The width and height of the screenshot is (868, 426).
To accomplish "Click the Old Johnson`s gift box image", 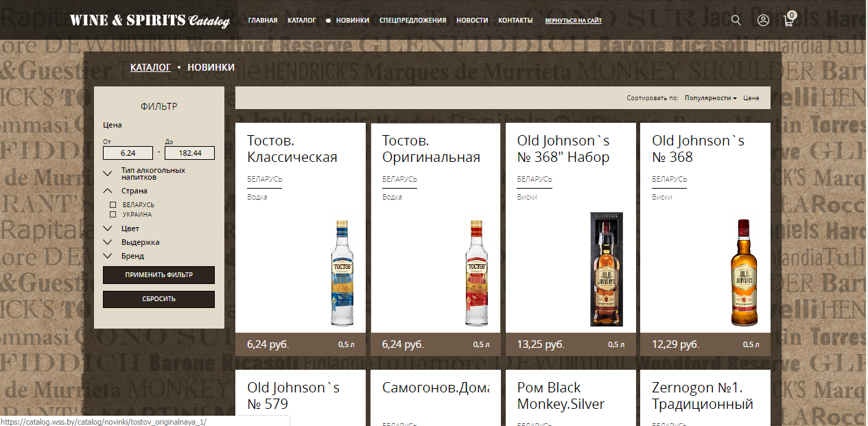I will point(607,269).
